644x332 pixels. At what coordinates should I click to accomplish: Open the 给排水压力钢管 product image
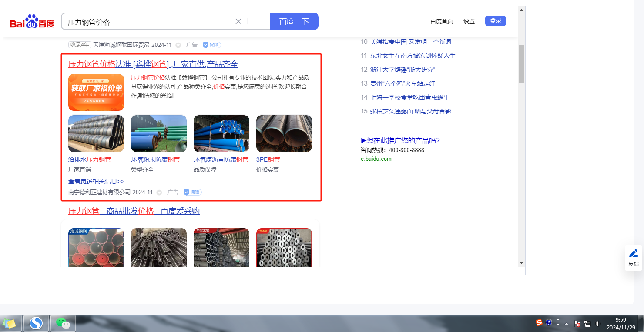[x=96, y=133]
